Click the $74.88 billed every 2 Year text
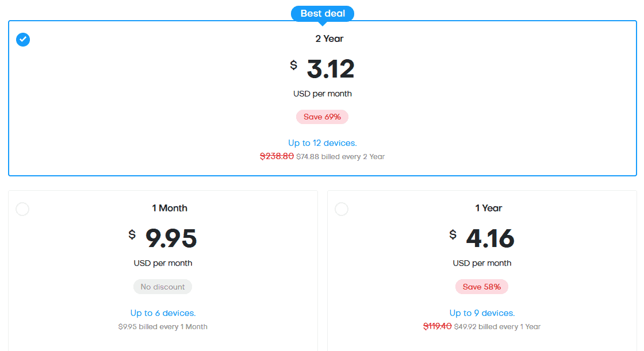The height and width of the screenshot is (351, 644). pos(340,157)
